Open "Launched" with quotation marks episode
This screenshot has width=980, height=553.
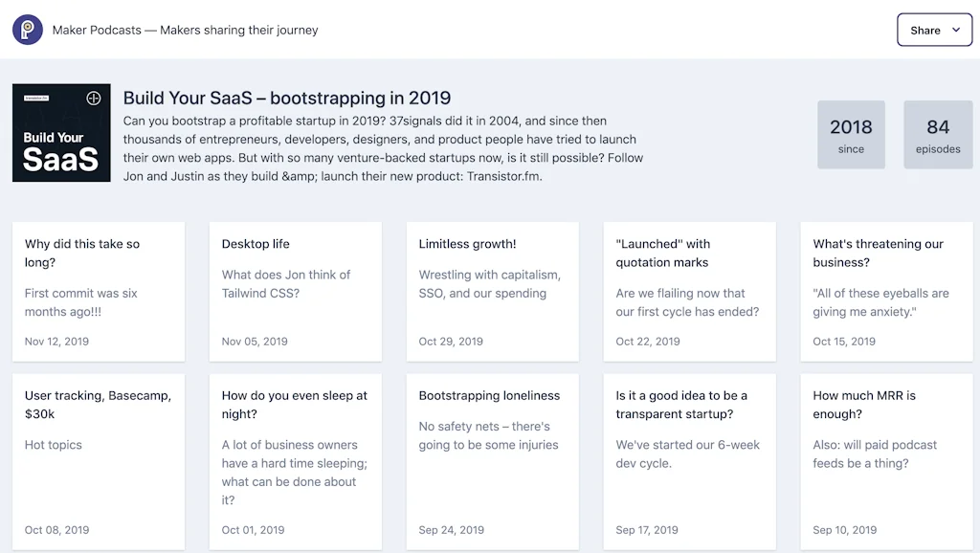click(x=690, y=291)
